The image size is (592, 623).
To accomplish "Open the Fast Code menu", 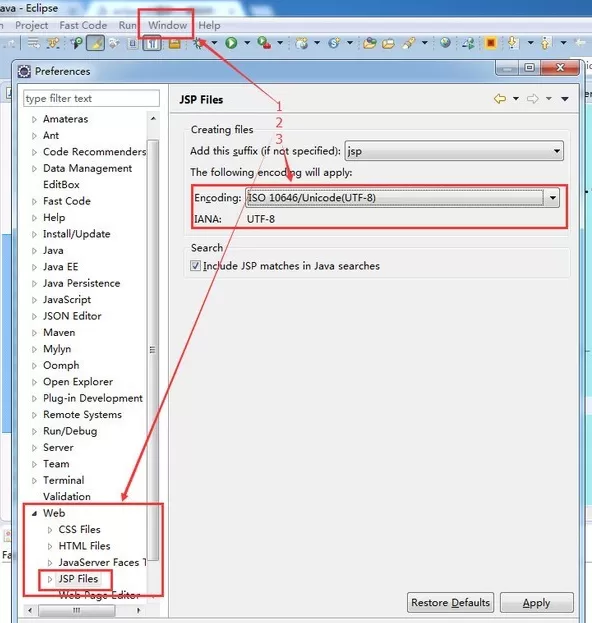I will [83, 25].
